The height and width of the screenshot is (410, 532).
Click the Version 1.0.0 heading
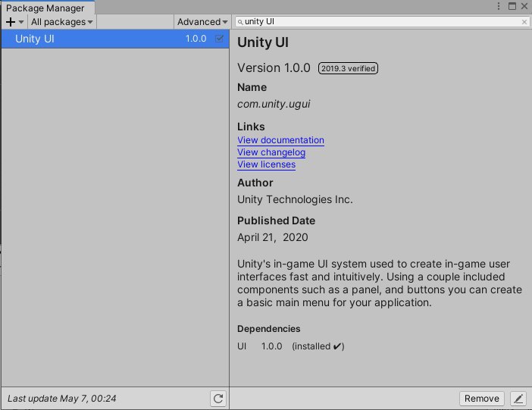[274, 68]
